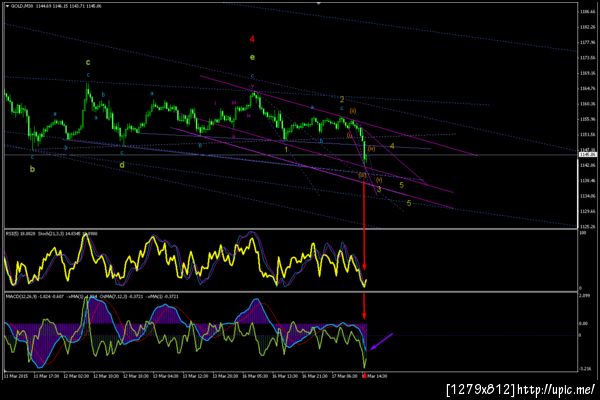The image size is (600, 400).
Task: Click the MACD(12,26,9) indicator label
Action: tap(21, 296)
